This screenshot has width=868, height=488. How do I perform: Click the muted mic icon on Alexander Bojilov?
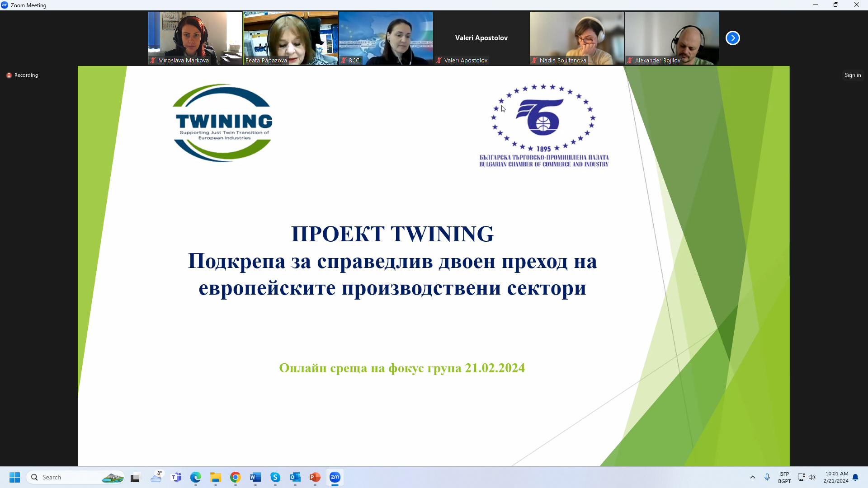click(630, 60)
